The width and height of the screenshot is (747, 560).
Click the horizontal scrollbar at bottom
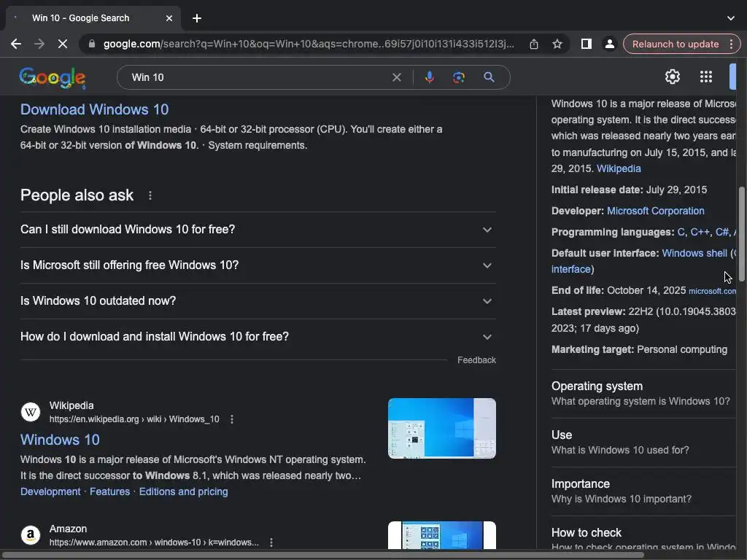(x=322, y=555)
